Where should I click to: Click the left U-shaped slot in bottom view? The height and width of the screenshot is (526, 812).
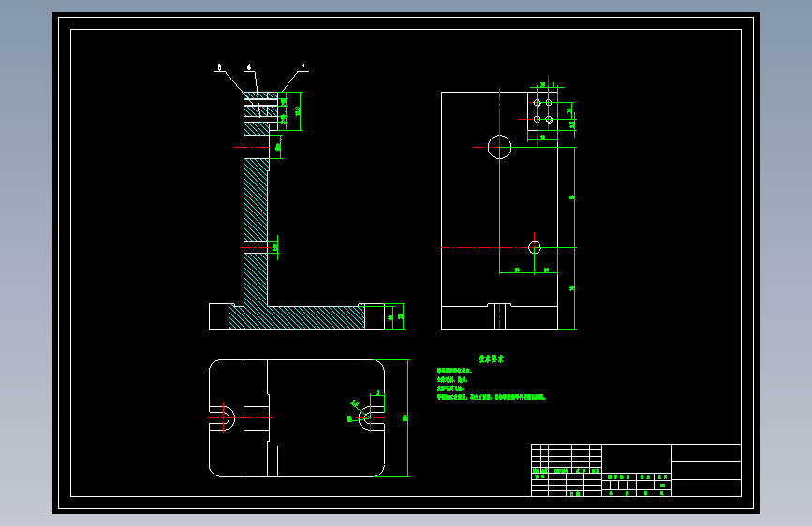point(223,417)
